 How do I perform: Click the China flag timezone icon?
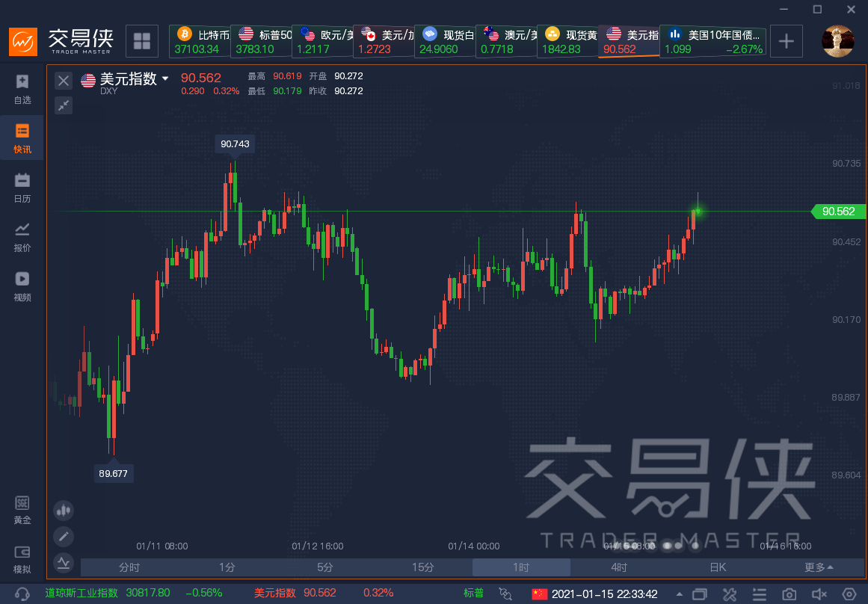(539, 594)
